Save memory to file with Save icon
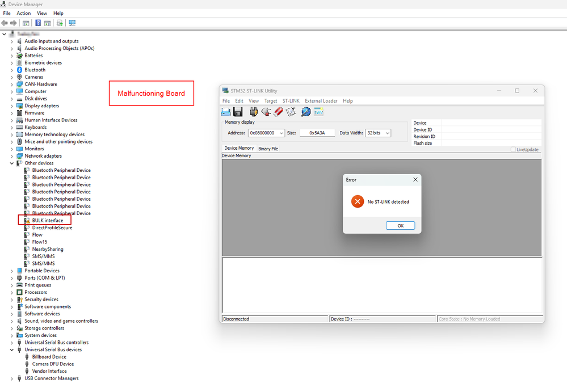The width and height of the screenshot is (567, 392). (x=238, y=112)
